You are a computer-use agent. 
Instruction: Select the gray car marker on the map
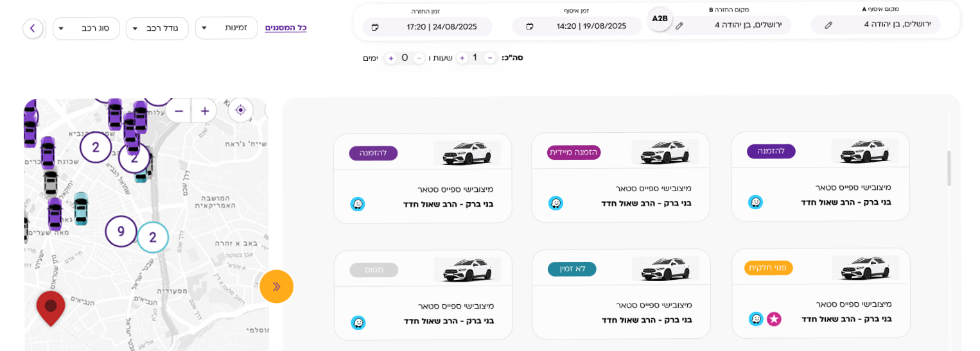pos(50,183)
